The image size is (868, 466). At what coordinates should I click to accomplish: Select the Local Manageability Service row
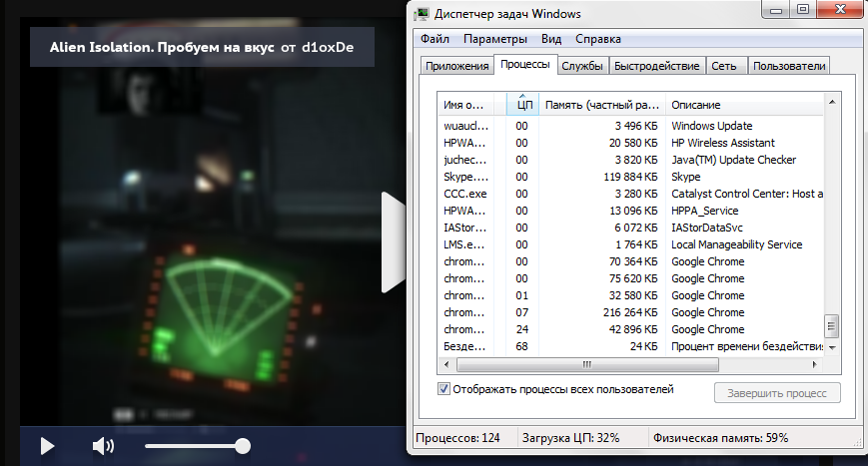click(x=630, y=244)
